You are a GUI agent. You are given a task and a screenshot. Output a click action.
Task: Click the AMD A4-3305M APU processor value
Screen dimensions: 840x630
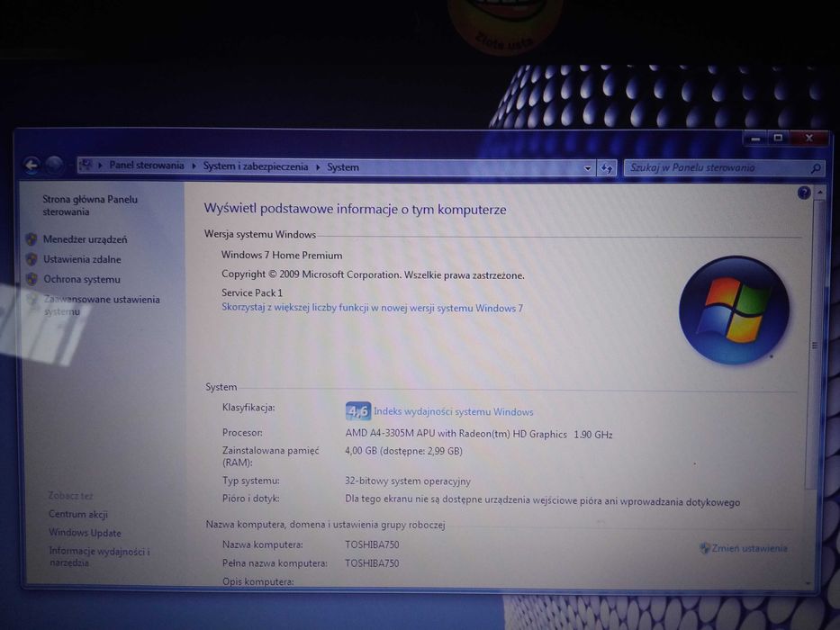click(479, 434)
